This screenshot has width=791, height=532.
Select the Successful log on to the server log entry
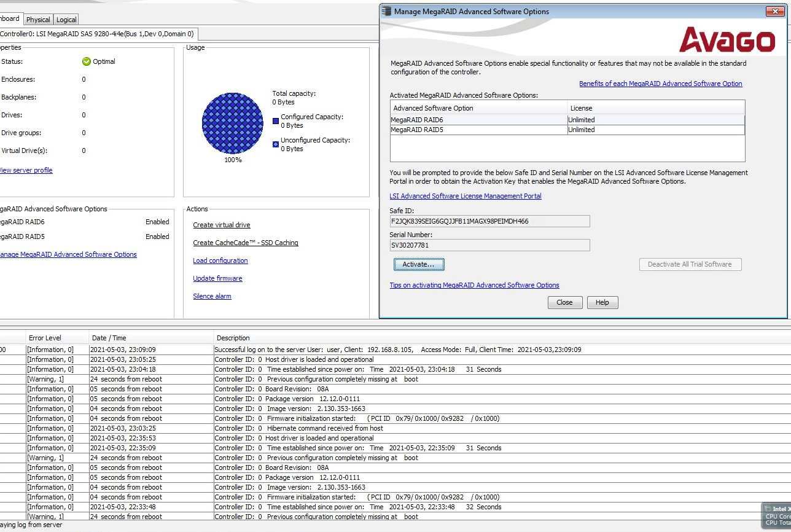395,350
